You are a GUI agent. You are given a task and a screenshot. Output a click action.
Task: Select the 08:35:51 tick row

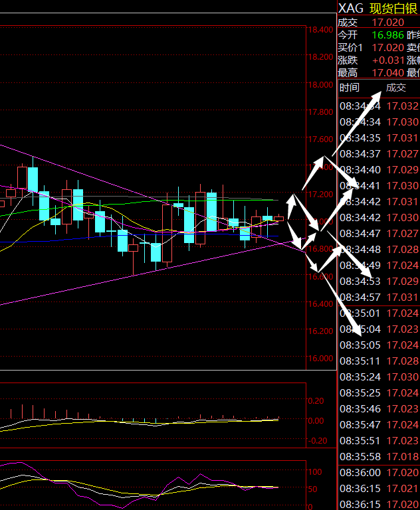click(x=379, y=441)
